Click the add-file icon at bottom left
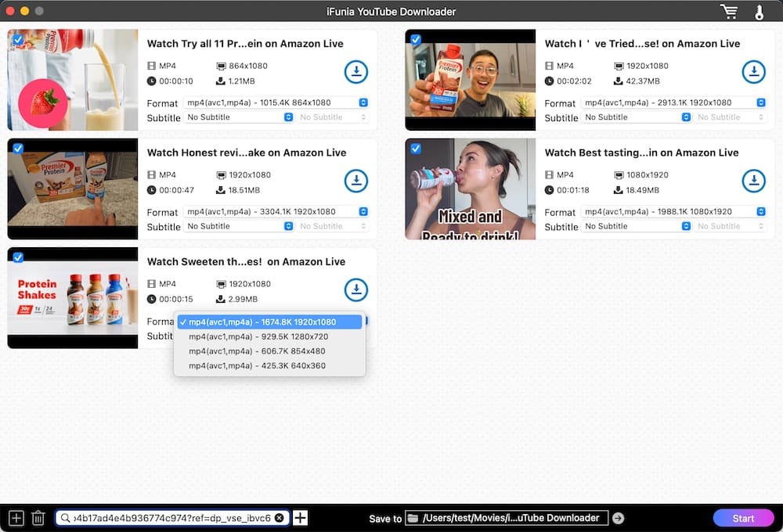 click(16, 518)
